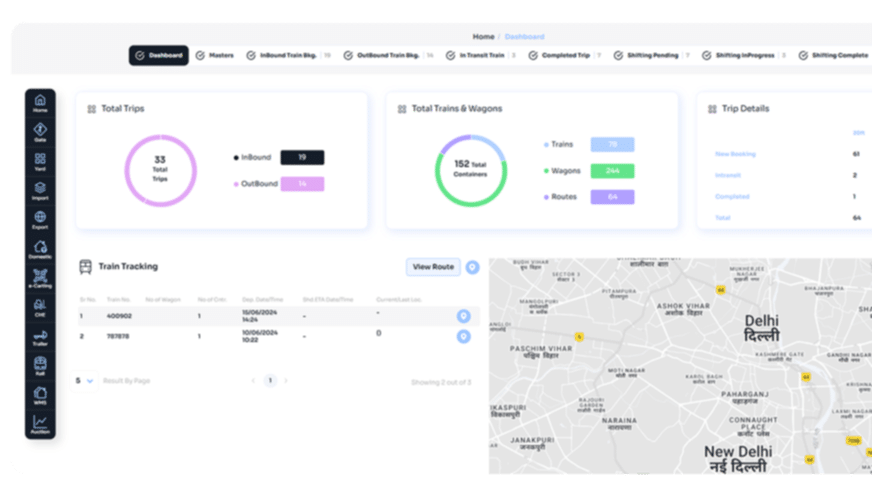
Task: Open the Trailer module icon
Action: (40, 337)
